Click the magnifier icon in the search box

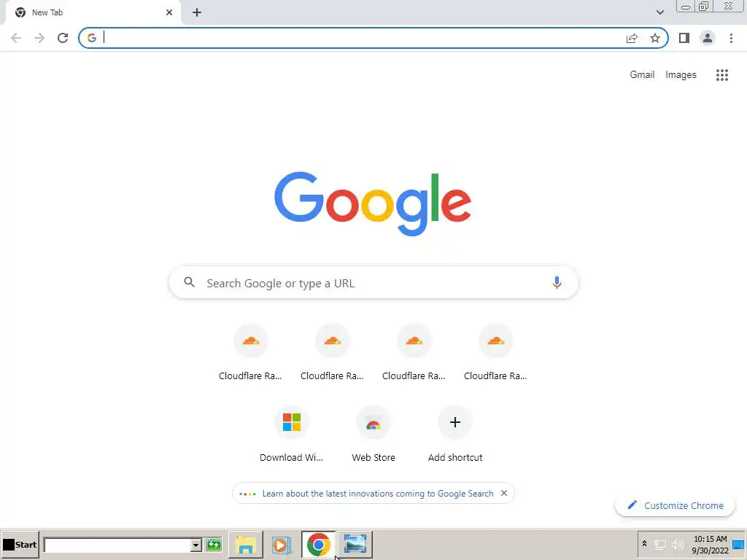coord(189,282)
